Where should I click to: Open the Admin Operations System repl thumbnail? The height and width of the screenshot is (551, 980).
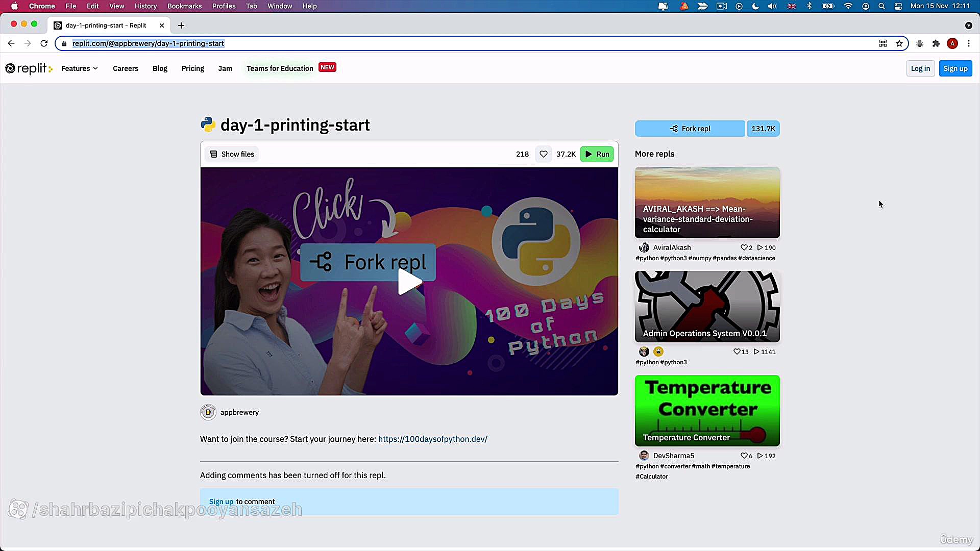pos(707,307)
